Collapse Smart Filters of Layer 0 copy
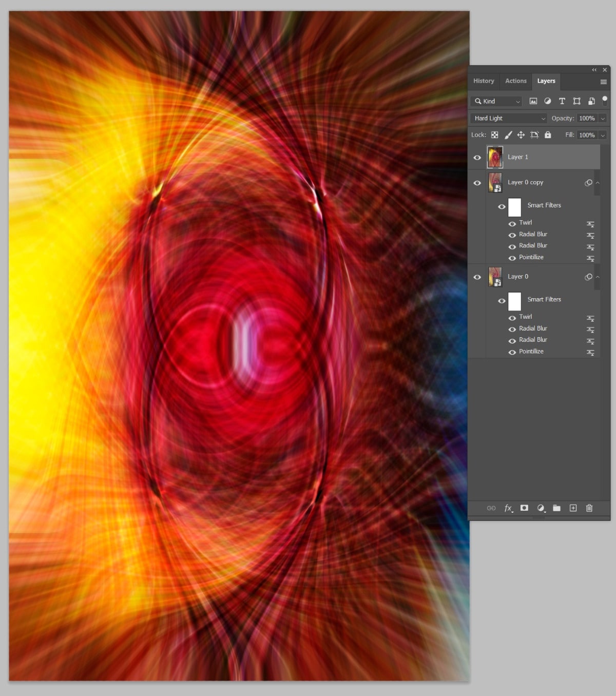 (x=598, y=183)
